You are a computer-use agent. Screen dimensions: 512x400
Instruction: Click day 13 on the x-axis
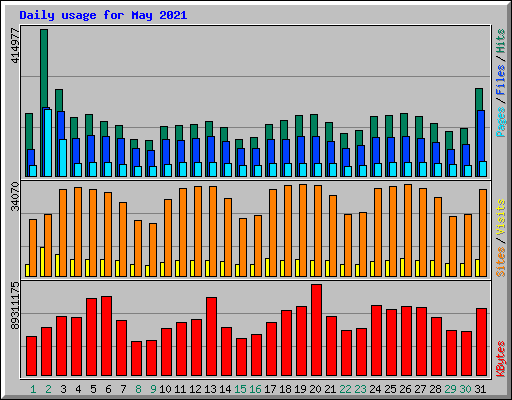tap(210, 389)
